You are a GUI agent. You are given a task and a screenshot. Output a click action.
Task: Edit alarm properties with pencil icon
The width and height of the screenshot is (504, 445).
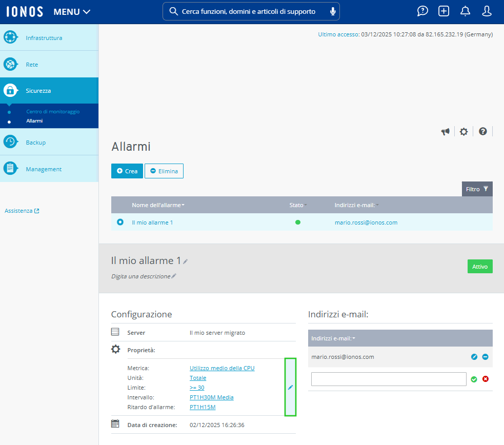click(290, 388)
